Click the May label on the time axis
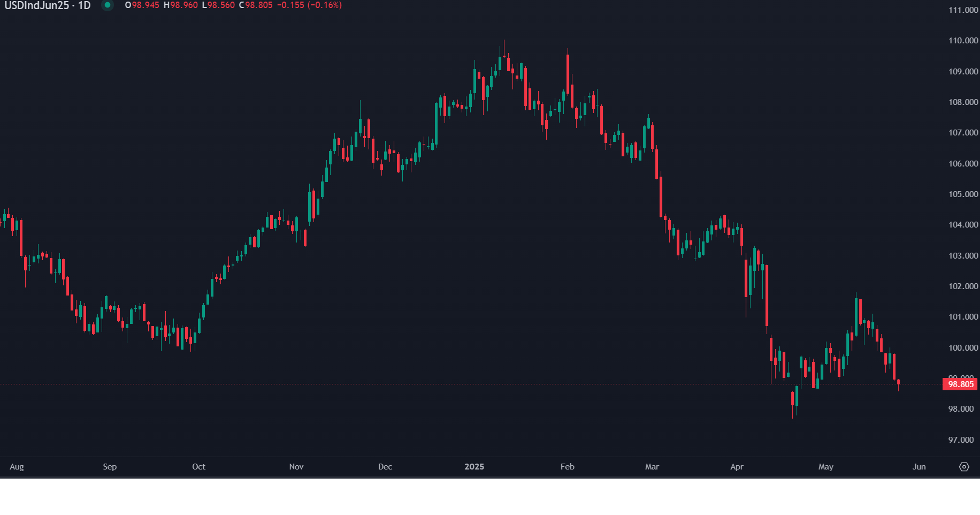The height and width of the screenshot is (515, 980). [x=826, y=466]
